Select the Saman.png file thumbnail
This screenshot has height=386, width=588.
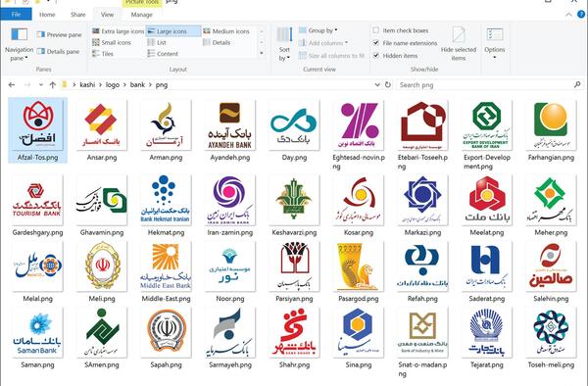[x=37, y=332]
